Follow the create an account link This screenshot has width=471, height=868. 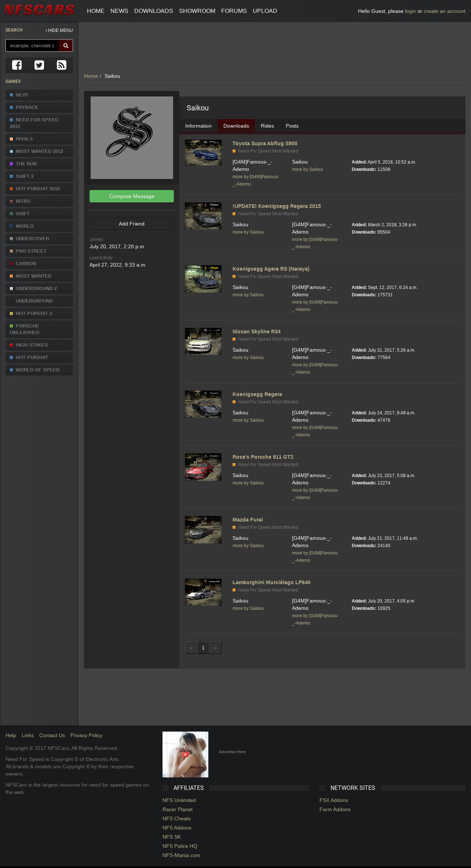point(445,11)
